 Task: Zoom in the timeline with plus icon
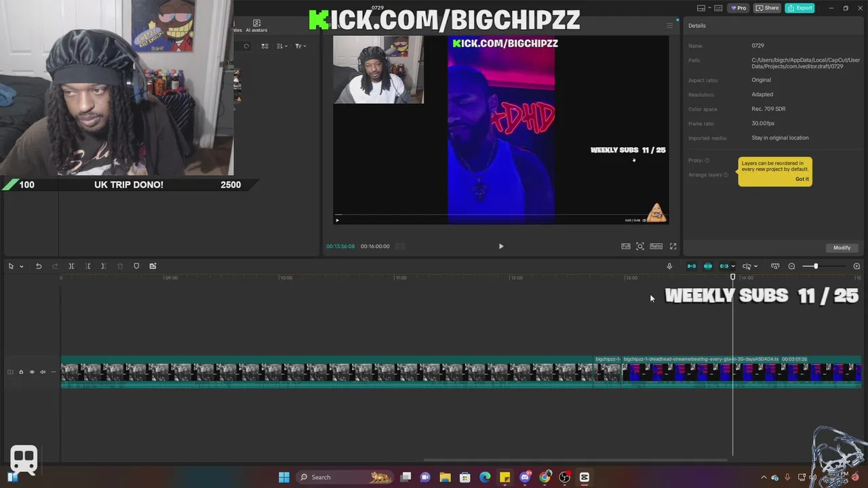(856, 266)
